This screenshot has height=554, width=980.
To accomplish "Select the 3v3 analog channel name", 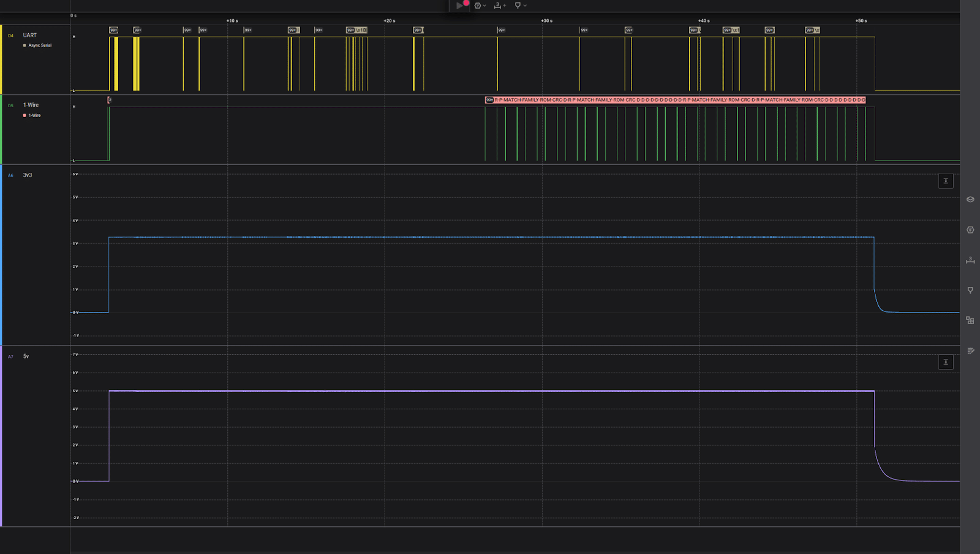I will coord(28,175).
